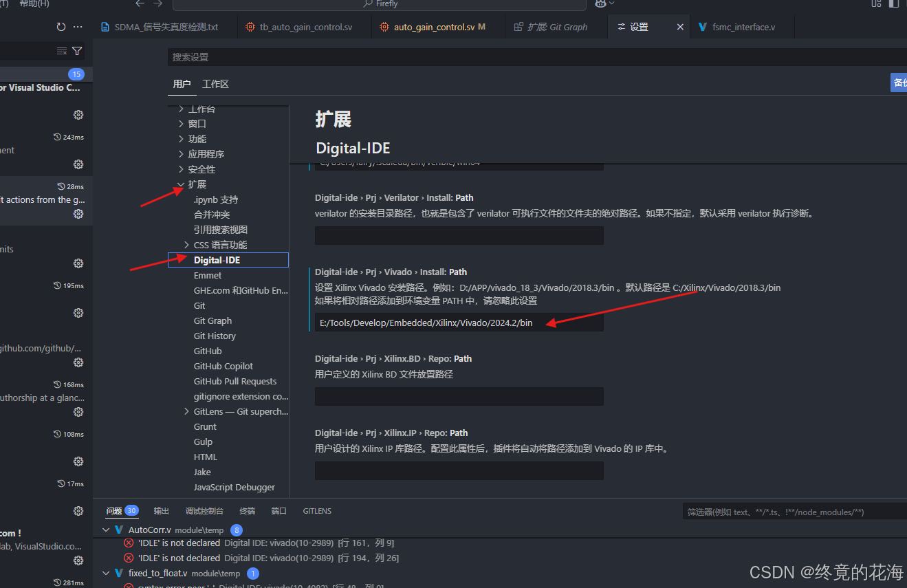The width and height of the screenshot is (907, 588).
Task: Switch to SDMA_信号失真度检测.txt tab
Action: click(160, 27)
